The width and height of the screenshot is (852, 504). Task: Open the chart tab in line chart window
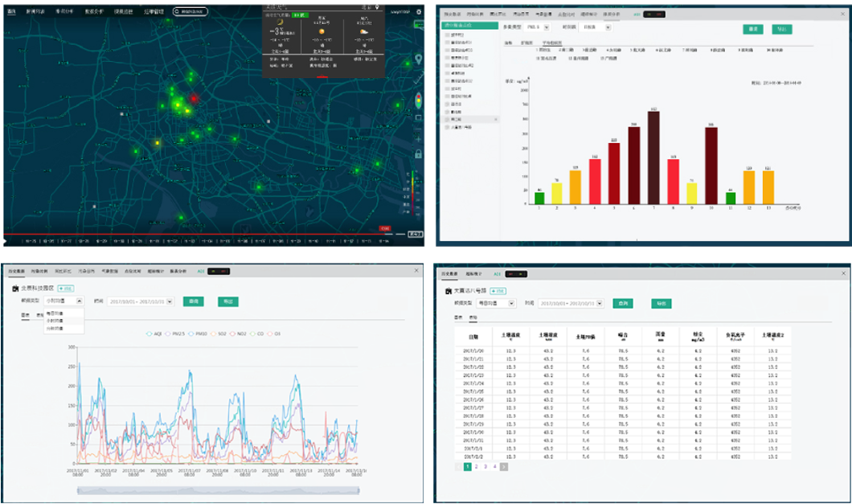(25, 315)
